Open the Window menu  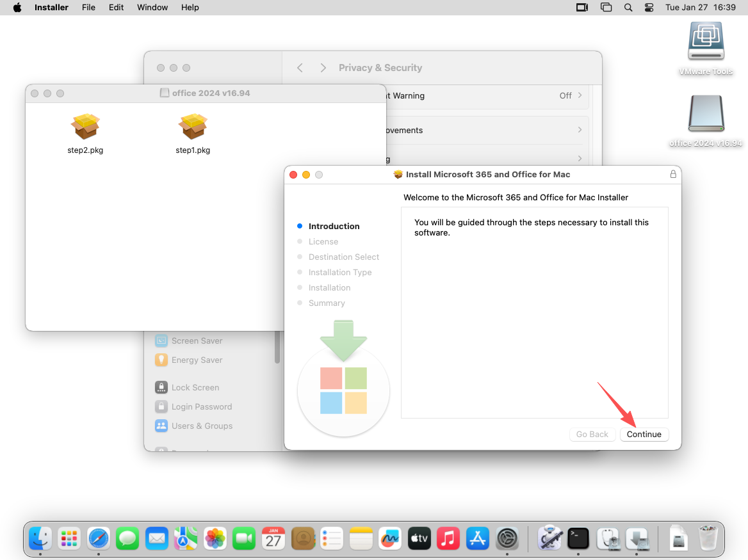(152, 8)
